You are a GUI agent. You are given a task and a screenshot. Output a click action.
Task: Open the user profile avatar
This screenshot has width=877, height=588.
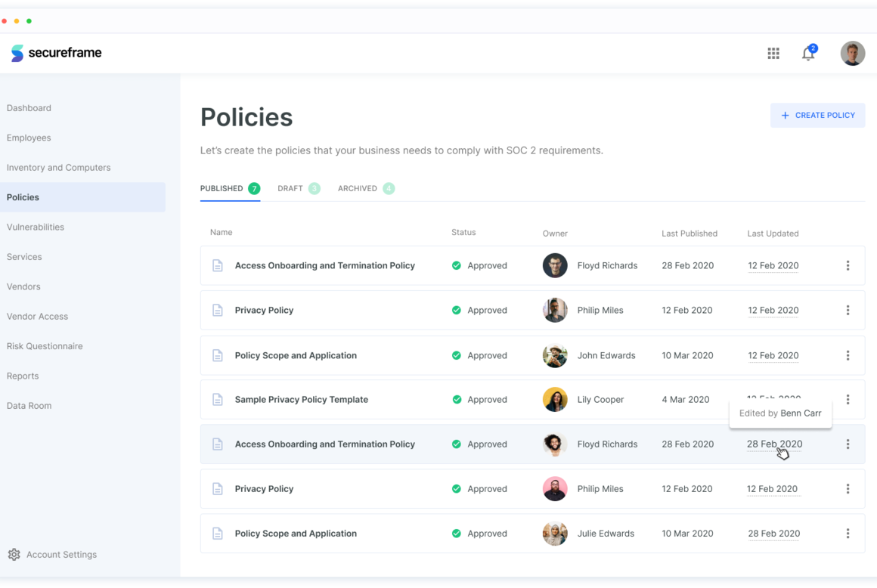pos(852,53)
